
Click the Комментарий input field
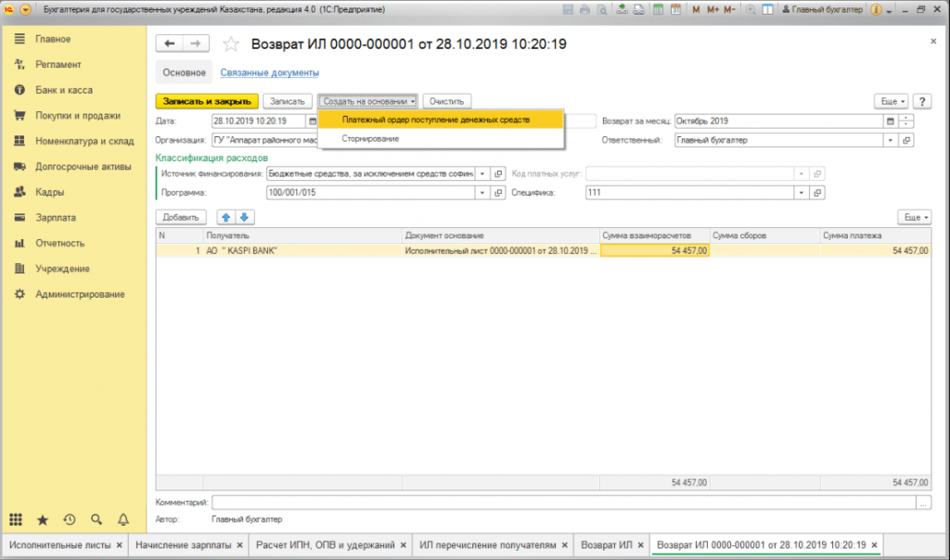click(568, 503)
